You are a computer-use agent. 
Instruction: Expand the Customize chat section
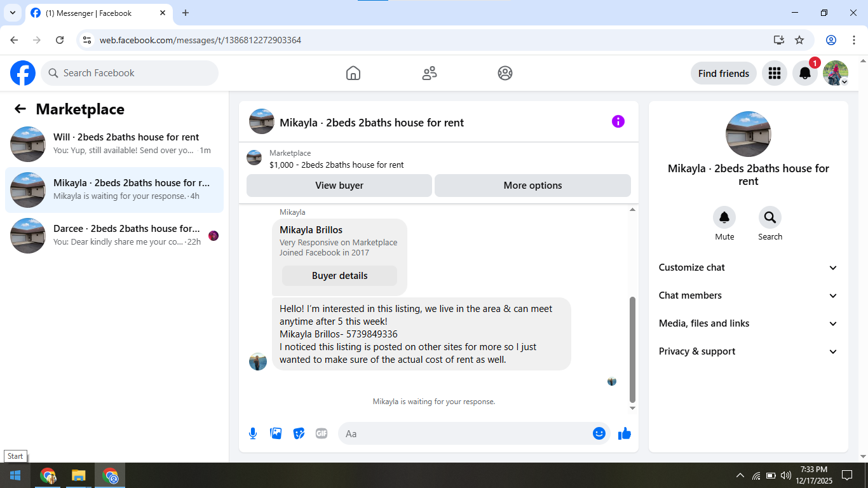pos(749,268)
